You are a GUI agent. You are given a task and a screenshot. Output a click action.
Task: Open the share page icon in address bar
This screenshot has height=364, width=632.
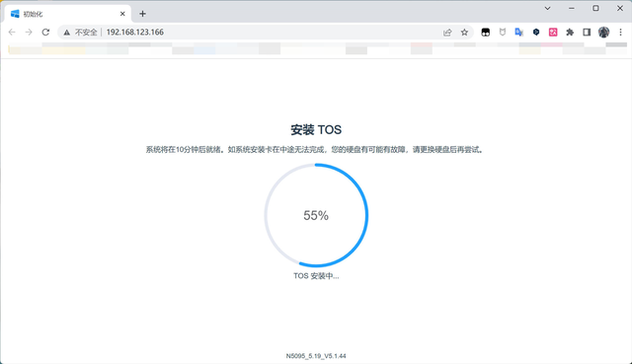(x=447, y=33)
